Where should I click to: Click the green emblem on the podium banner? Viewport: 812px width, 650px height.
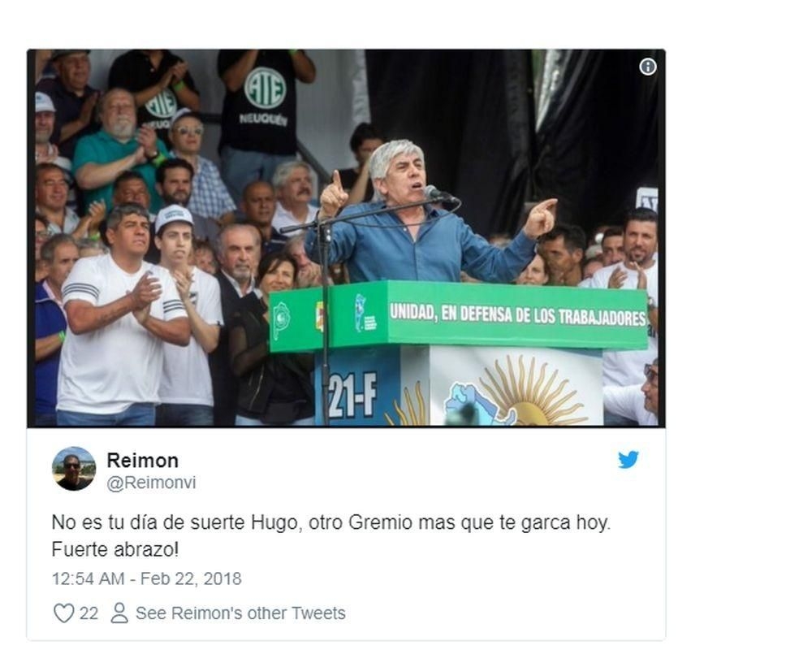(x=281, y=321)
